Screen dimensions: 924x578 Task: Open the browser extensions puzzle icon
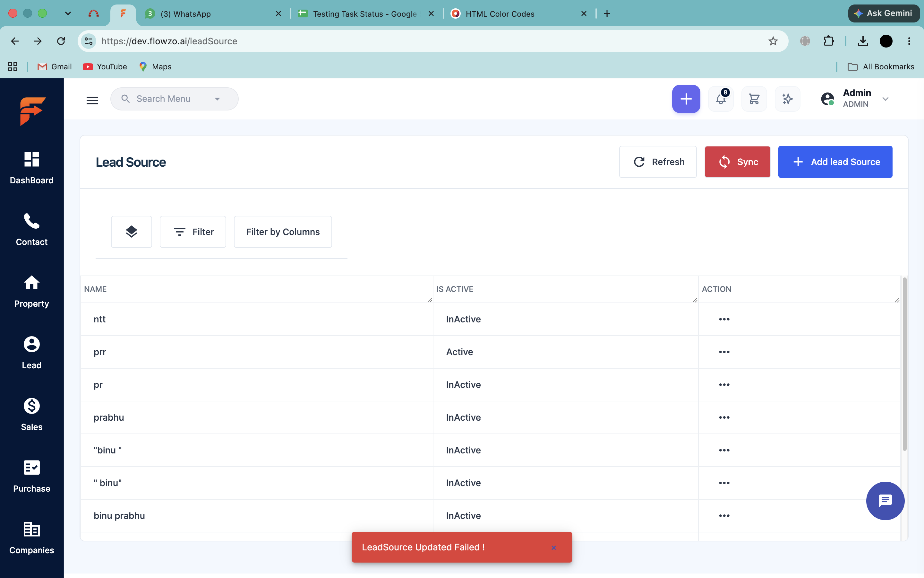click(828, 41)
